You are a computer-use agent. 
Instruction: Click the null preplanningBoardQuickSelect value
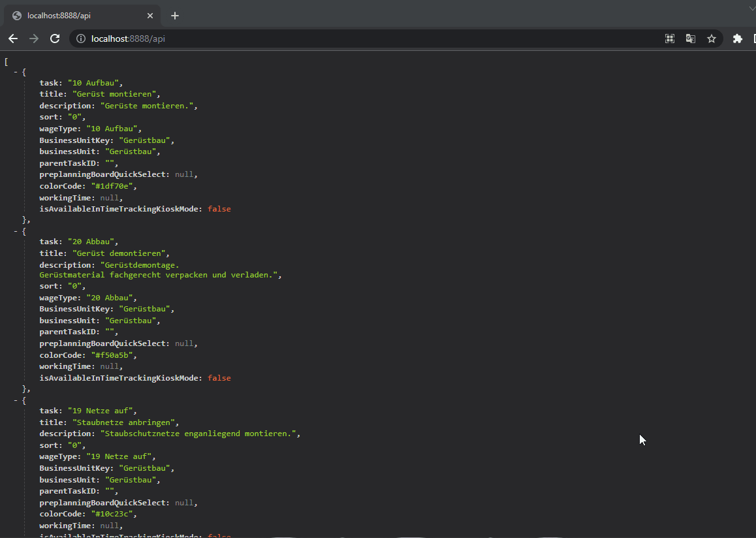coord(183,174)
